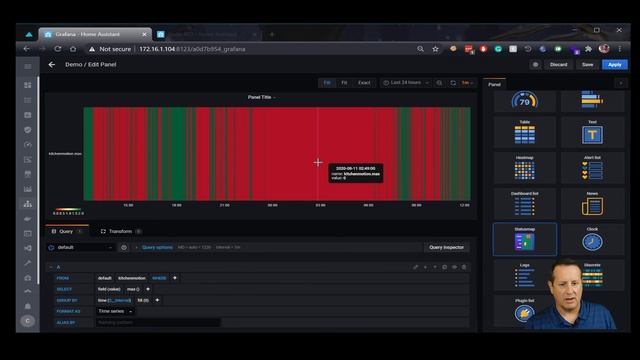Click the fill(0) segment
Image resolution: width=640 pixels, height=360 pixels.
(x=143, y=300)
